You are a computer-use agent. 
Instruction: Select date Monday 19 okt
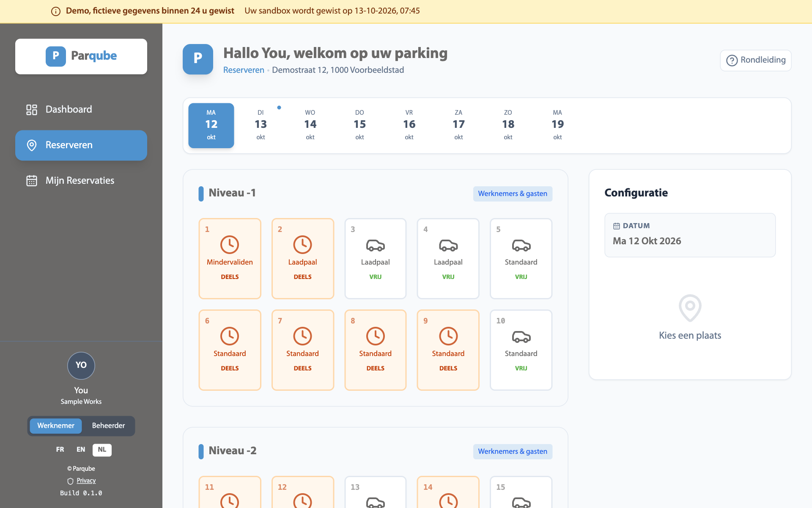click(557, 125)
